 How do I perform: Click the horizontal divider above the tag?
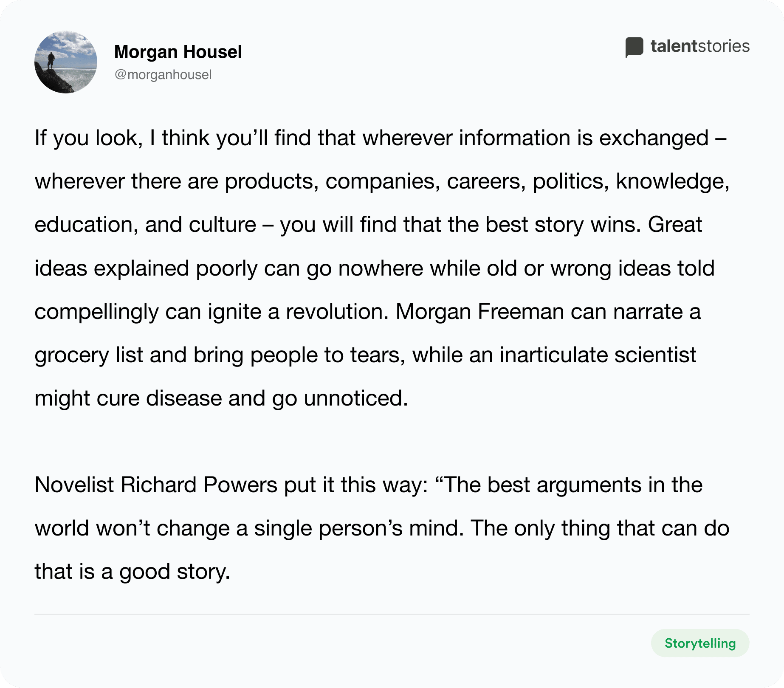[392, 614]
